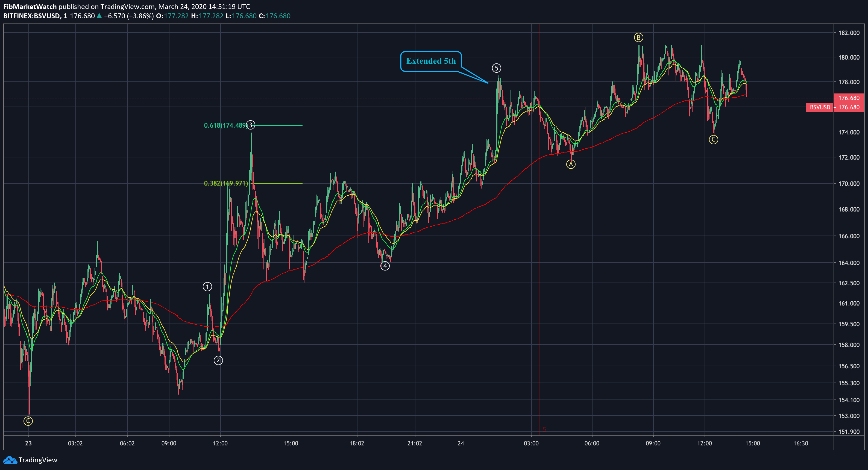Image resolution: width=868 pixels, height=470 pixels.
Task: Click the 162.500 price axis label
Action: tap(849, 283)
